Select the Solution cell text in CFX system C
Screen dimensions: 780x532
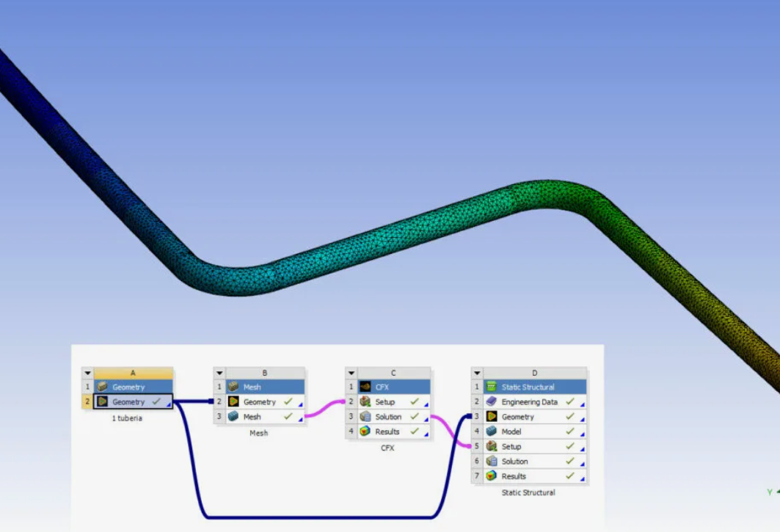point(388,417)
